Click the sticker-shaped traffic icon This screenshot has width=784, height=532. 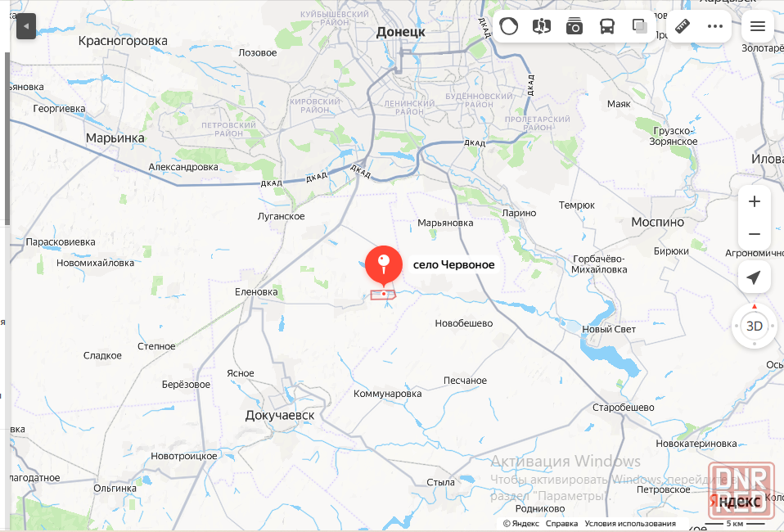(508, 26)
